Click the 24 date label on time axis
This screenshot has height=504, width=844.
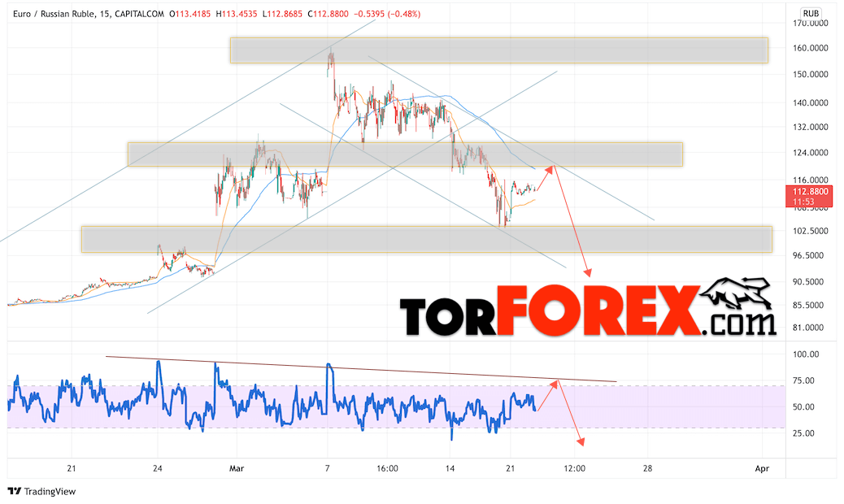click(158, 468)
